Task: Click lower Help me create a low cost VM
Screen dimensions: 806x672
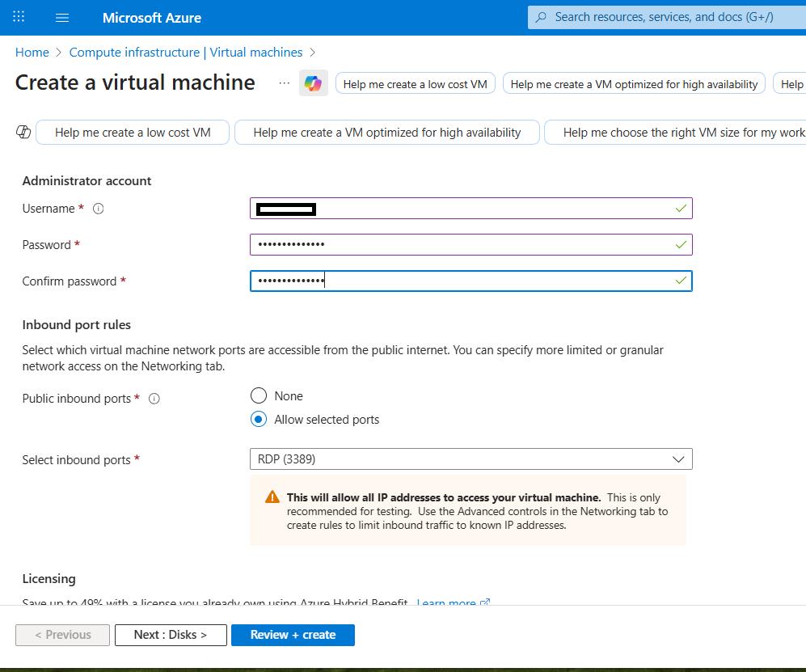Action: tap(133, 133)
